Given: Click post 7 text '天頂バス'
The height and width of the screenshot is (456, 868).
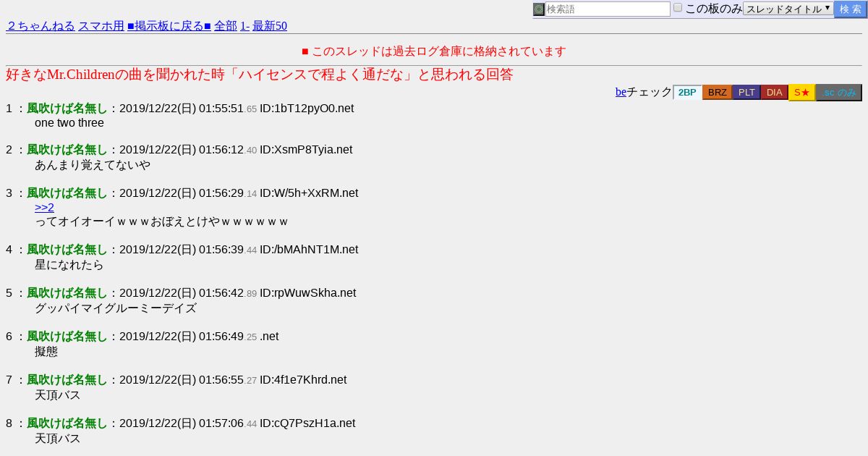Looking at the screenshot, I should 58,395.
